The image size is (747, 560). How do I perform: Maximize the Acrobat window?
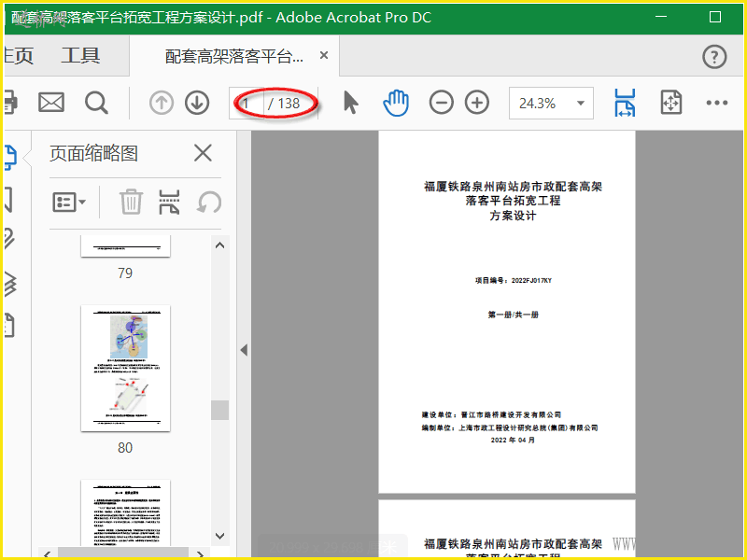[x=714, y=17]
